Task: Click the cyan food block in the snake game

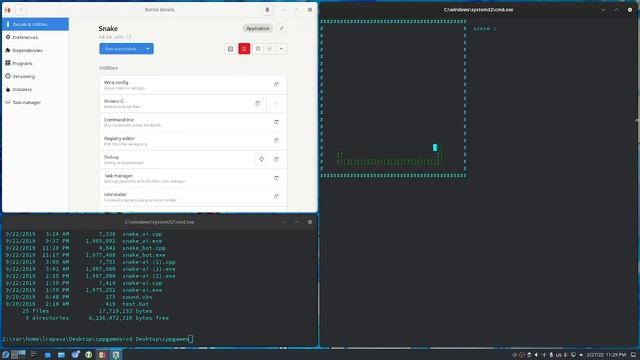Action: tap(435, 147)
